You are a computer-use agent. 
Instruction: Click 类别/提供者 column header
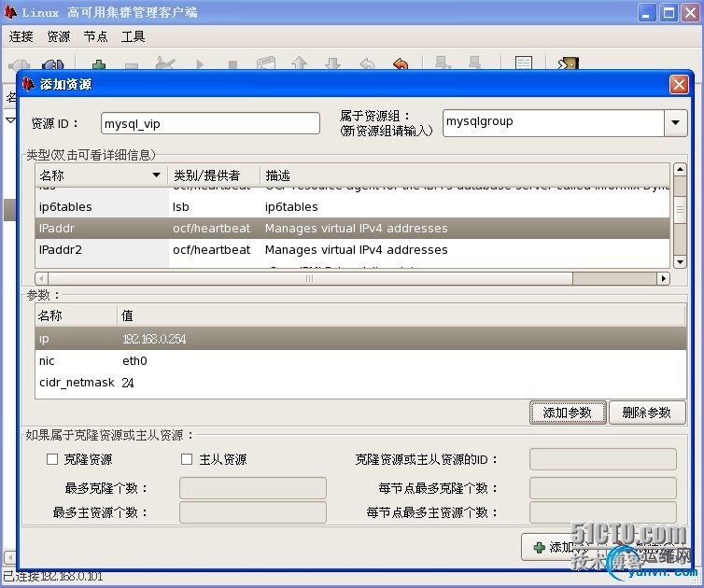pyautogui.click(x=214, y=175)
